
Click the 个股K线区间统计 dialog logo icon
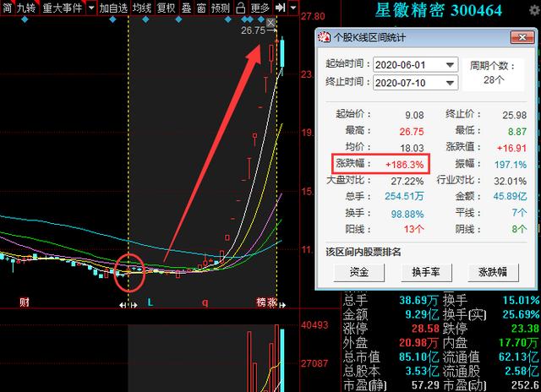point(324,37)
